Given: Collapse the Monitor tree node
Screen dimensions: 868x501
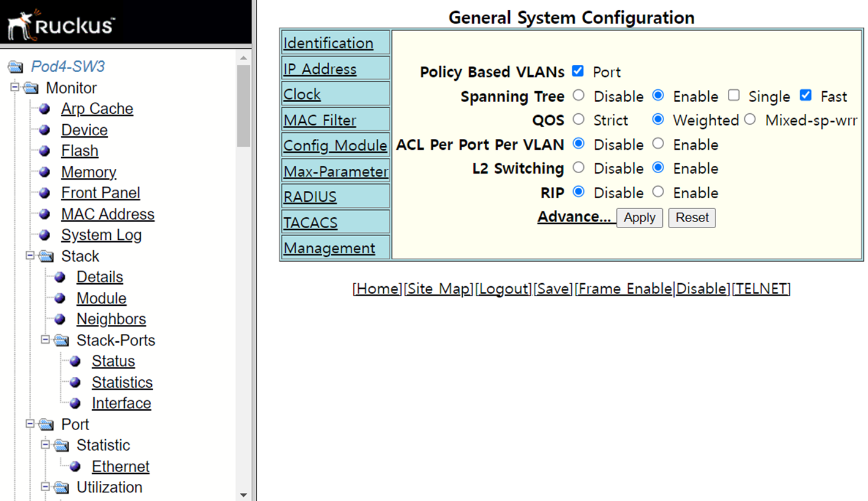Looking at the screenshot, I should tap(15, 87).
